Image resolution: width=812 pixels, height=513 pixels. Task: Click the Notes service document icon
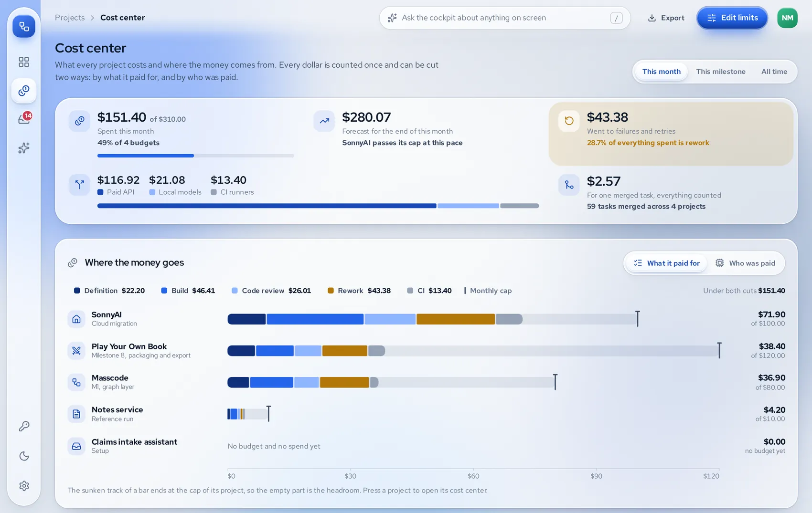coord(76,414)
